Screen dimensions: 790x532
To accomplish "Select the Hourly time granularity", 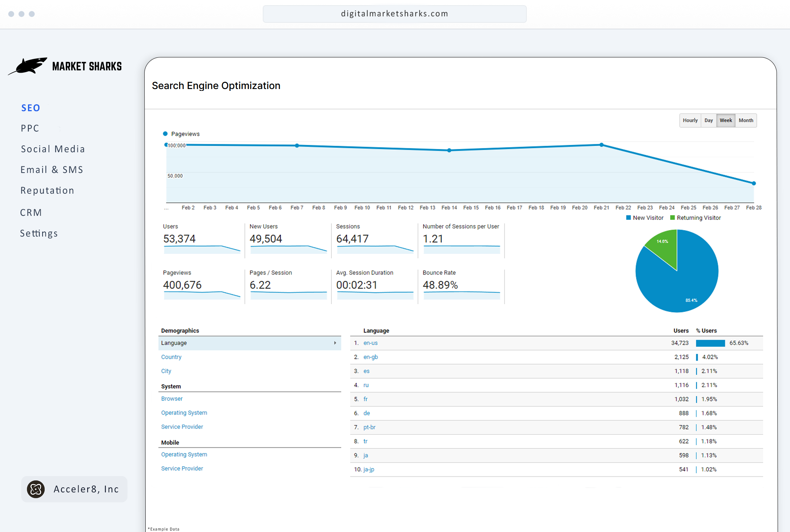I will 690,120.
